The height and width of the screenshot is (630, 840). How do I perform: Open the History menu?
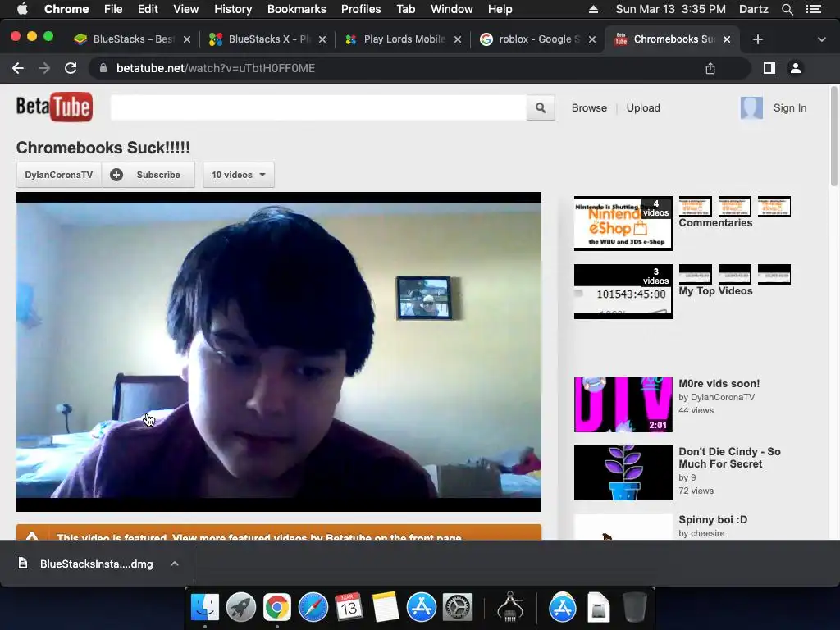click(233, 9)
